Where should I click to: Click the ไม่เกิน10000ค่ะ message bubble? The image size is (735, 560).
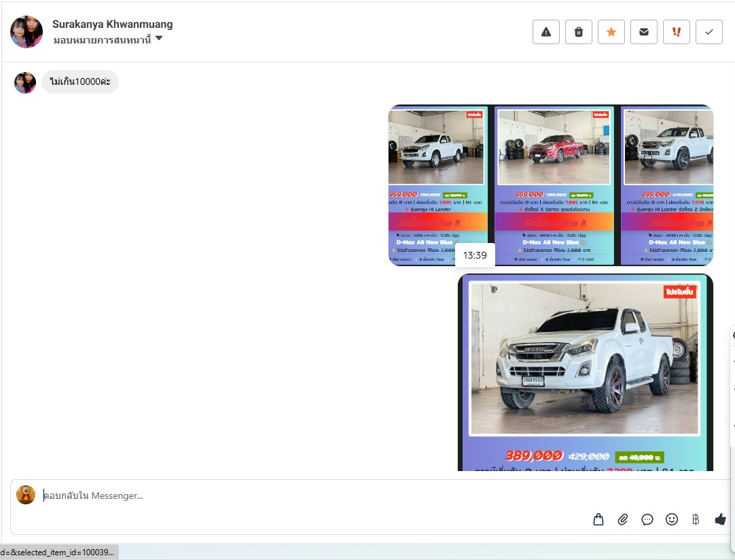[x=80, y=82]
